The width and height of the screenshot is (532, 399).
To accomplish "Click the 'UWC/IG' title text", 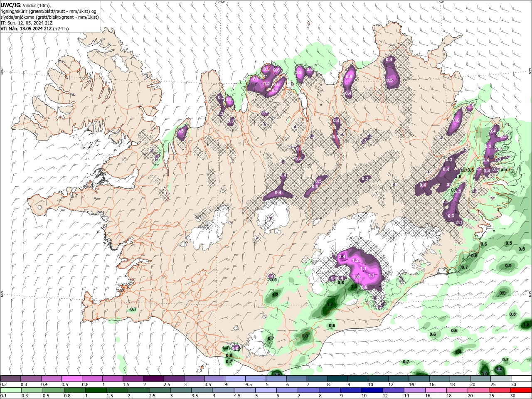I will 10,5.
